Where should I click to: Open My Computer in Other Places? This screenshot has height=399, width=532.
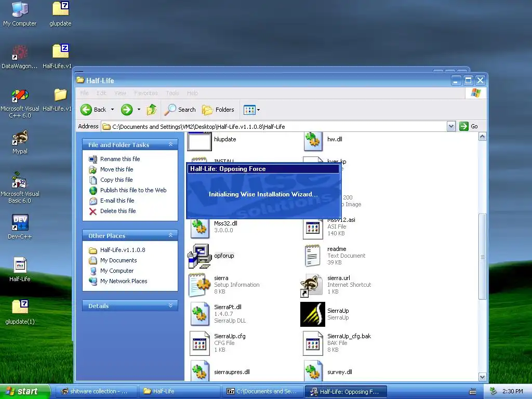(117, 271)
